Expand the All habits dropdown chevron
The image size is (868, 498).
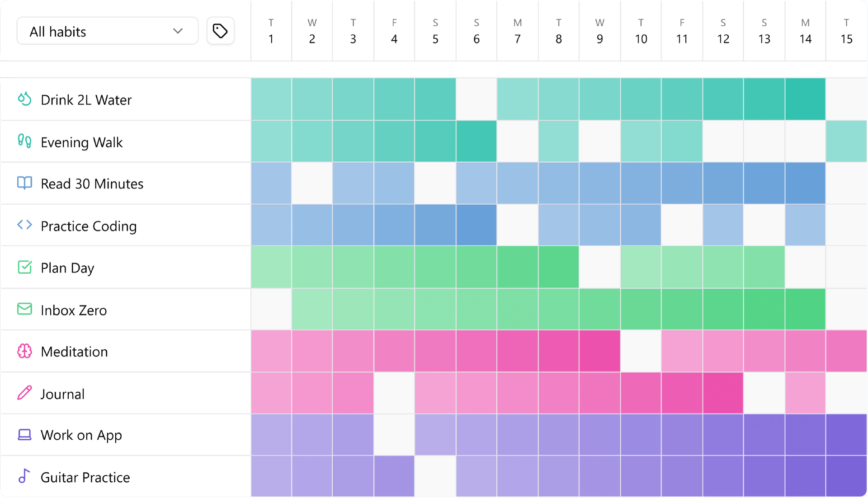coord(178,31)
